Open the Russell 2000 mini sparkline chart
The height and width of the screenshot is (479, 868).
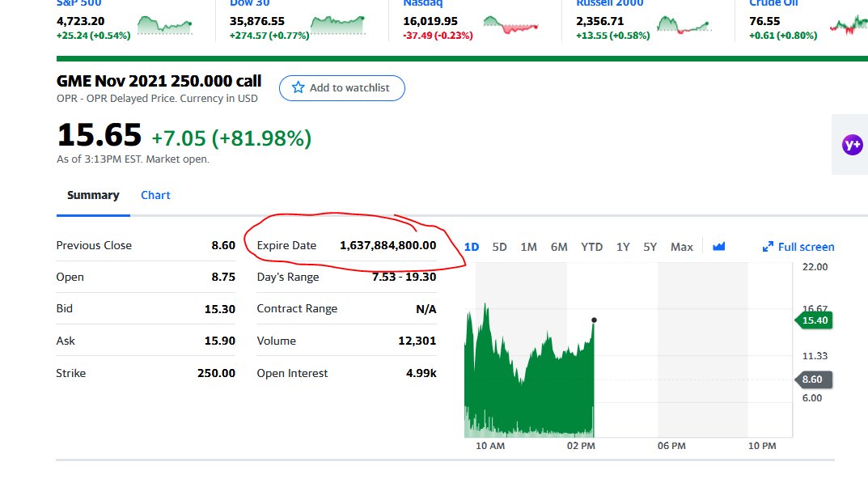[x=684, y=25]
